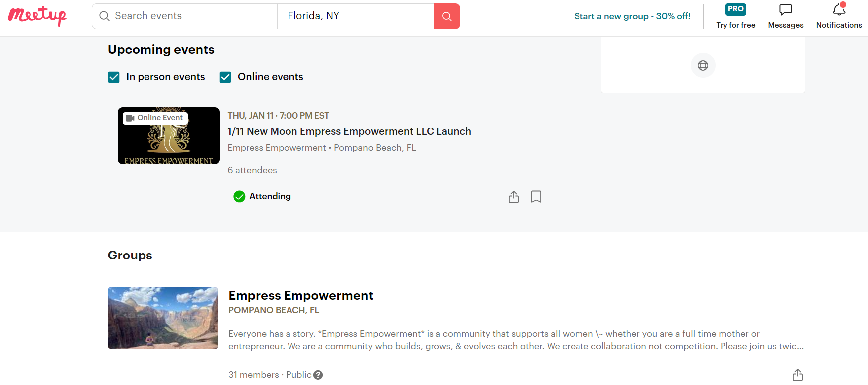
Task: Click the Online Event badge on thumbnail
Action: [155, 118]
